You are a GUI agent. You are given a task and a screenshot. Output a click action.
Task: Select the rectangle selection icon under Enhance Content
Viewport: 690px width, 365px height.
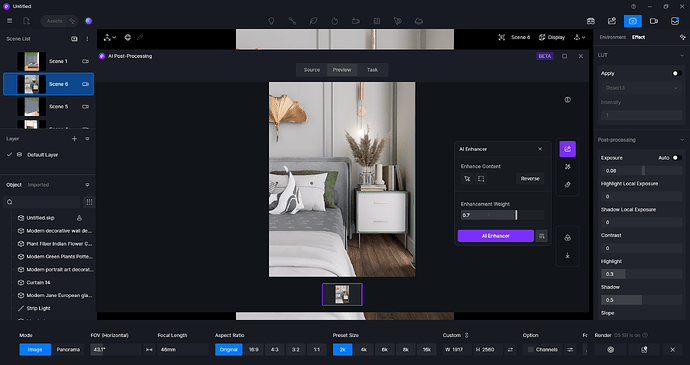pos(481,179)
